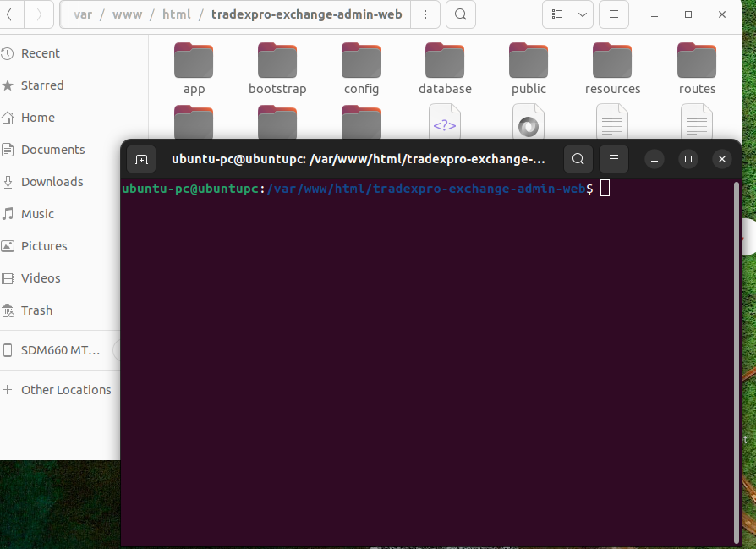Image resolution: width=756 pixels, height=549 pixels.
Task: Click the file manager search icon
Action: (459, 14)
